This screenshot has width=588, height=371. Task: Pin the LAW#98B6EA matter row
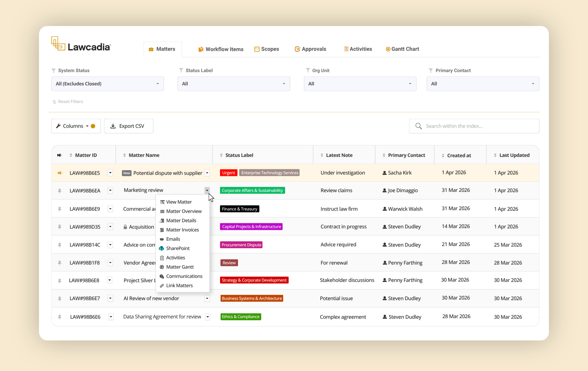[x=60, y=191]
